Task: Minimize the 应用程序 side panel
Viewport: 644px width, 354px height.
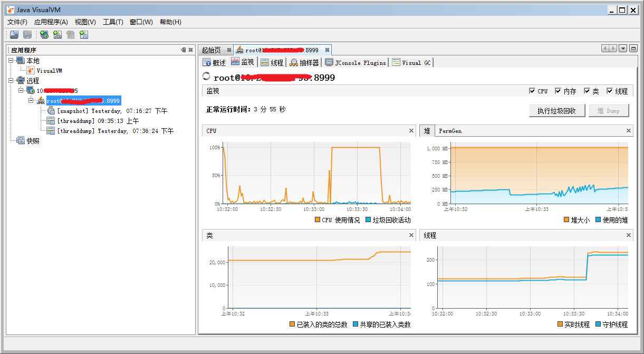Action: (x=184, y=50)
